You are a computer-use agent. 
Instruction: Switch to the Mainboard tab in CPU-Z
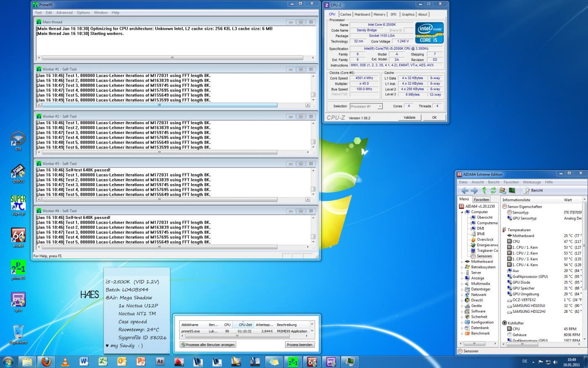pos(362,14)
